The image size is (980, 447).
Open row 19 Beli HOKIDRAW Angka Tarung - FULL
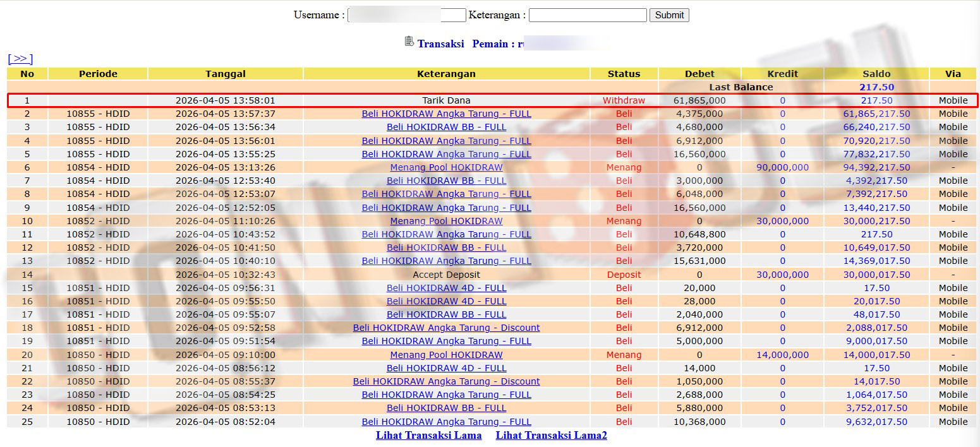446,341
